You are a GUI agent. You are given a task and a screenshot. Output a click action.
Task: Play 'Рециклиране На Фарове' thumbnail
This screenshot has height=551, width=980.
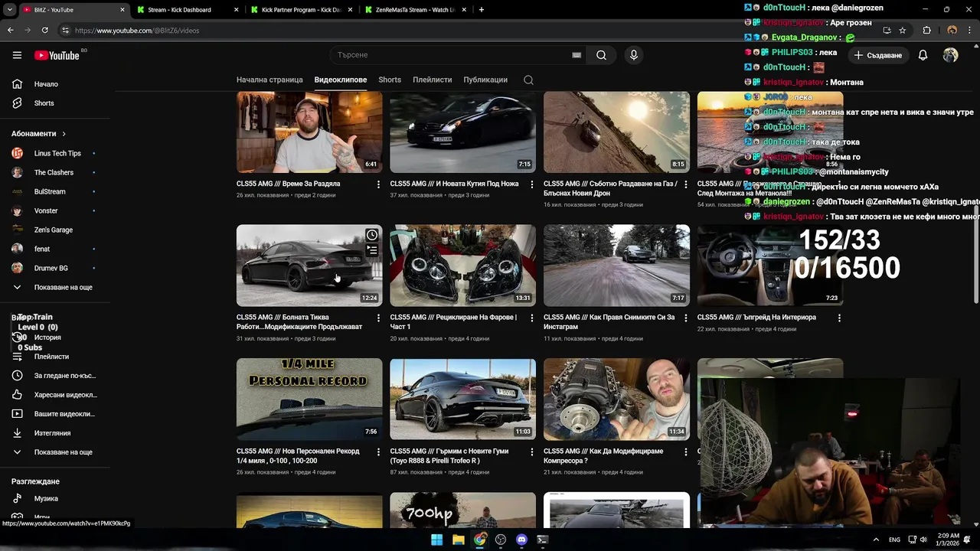(x=463, y=266)
